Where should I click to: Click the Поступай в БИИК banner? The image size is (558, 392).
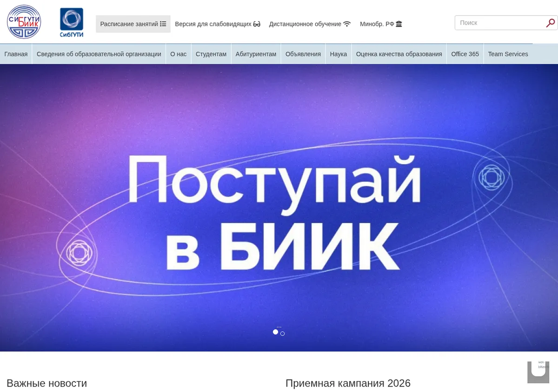coord(279,208)
